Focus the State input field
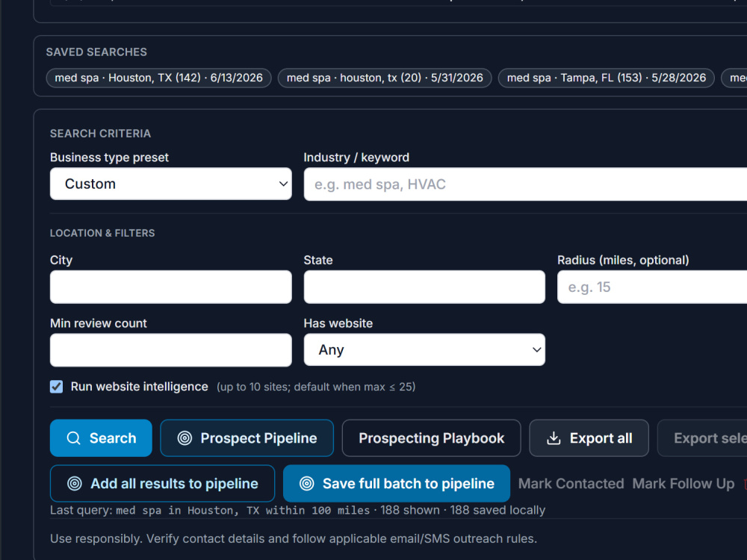This screenshot has height=560, width=747. (424, 287)
